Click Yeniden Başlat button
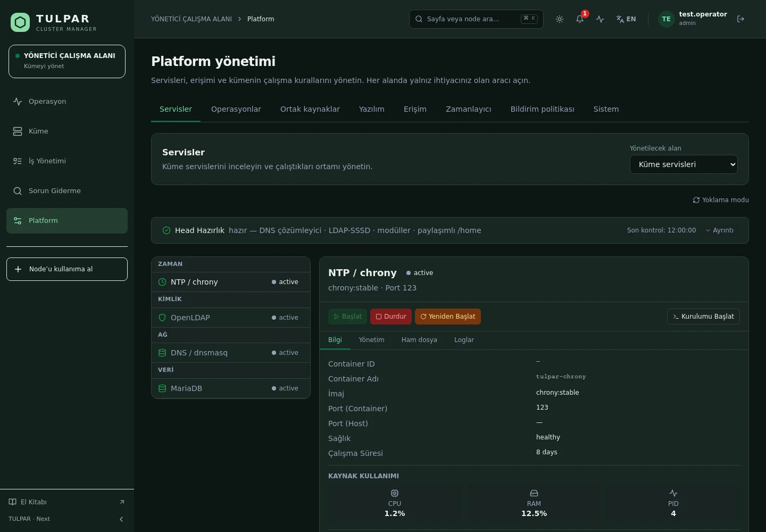766x532 pixels. (448, 317)
